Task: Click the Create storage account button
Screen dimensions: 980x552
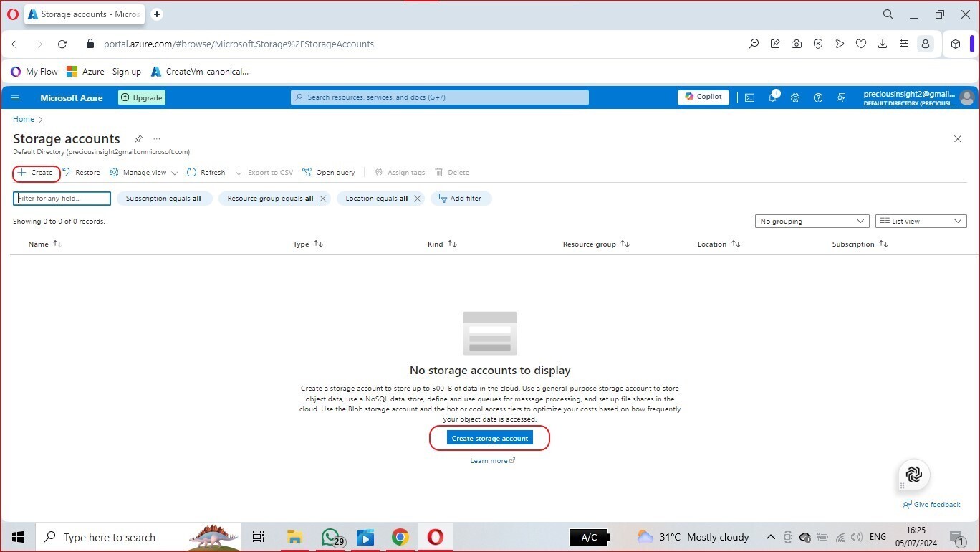Action: [x=490, y=438]
